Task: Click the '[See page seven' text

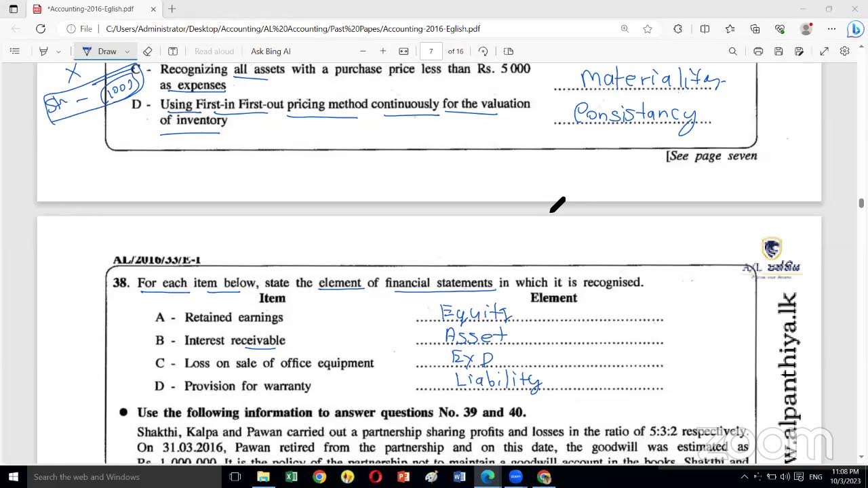Action: (x=711, y=156)
